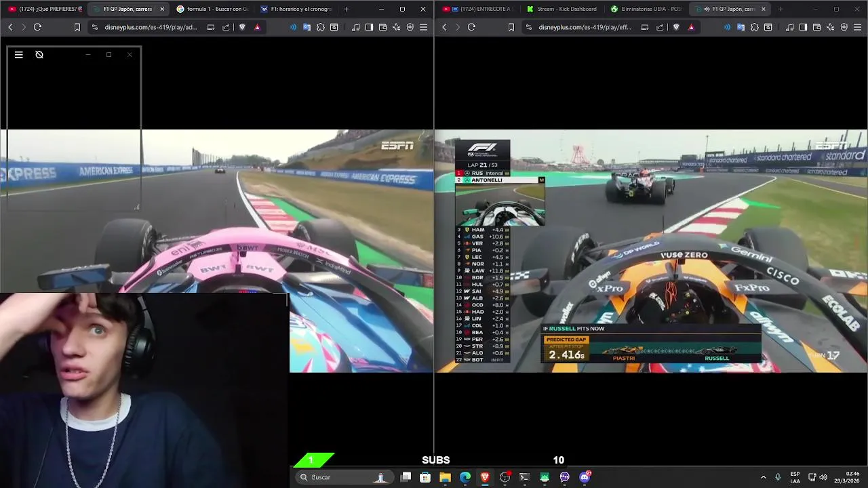The width and height of the screenshot is (868, 488).
Task: Bookmark the page in the left Brave window
Action: pyautogui.click(x=77, y=27)
